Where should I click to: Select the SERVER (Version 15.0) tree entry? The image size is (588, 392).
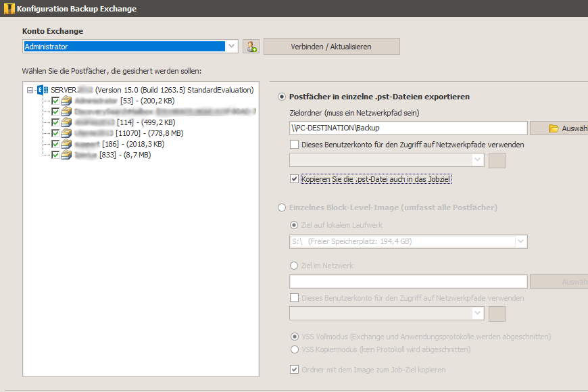click(x=152, y=90)
